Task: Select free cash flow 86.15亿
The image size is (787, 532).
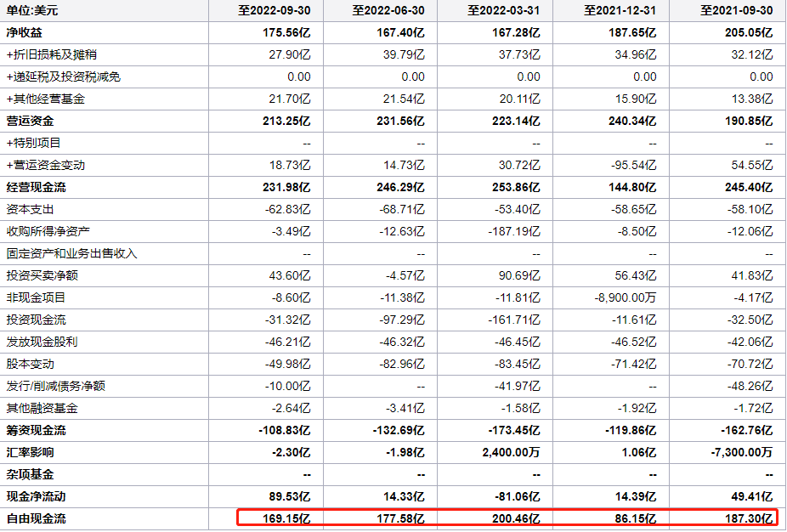Action: pos(636,518)
